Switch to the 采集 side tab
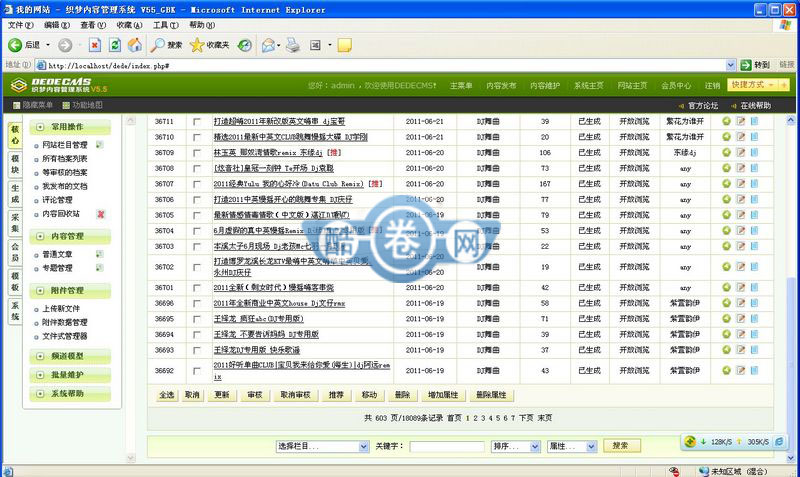 click(15, 223)
